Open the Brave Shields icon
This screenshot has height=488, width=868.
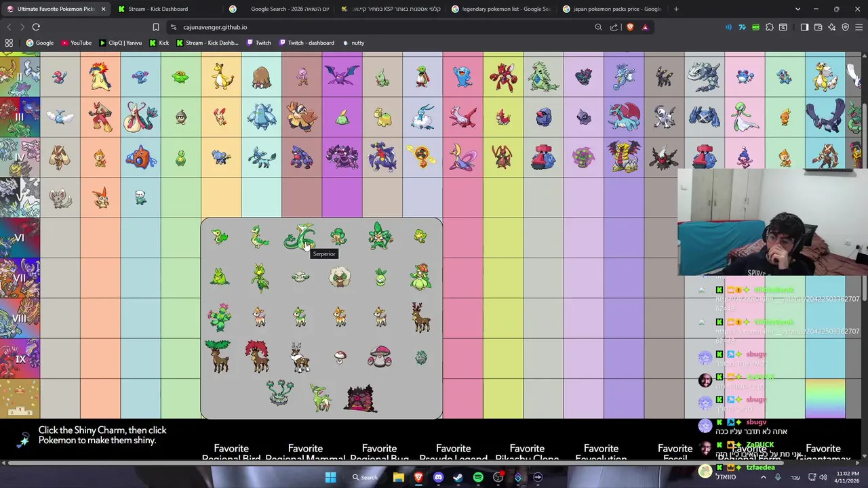630,27
